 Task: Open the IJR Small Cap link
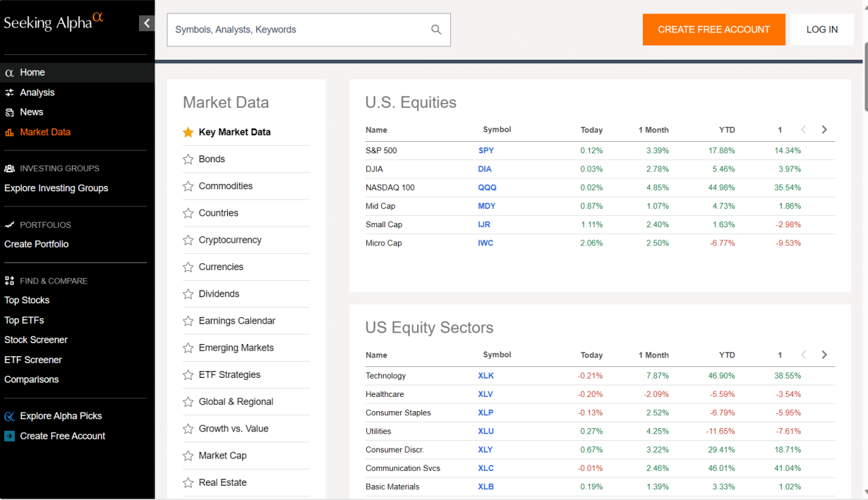(485, 225)
